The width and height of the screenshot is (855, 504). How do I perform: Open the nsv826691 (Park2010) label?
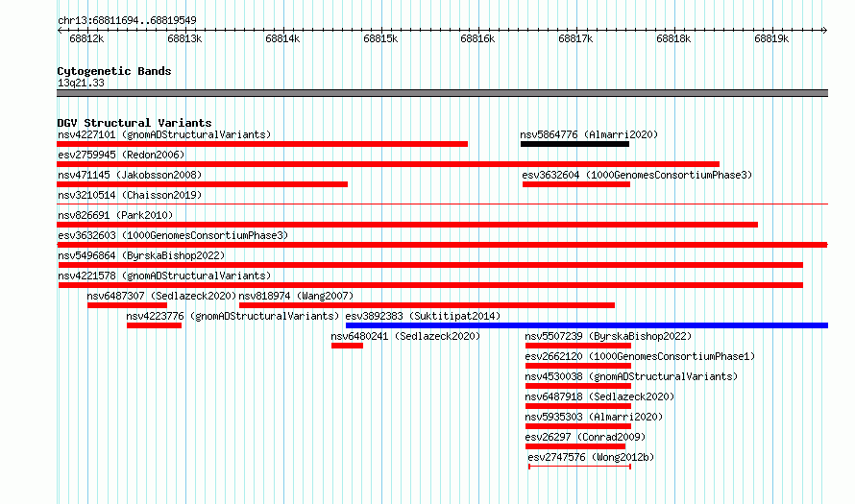[115, 215]
